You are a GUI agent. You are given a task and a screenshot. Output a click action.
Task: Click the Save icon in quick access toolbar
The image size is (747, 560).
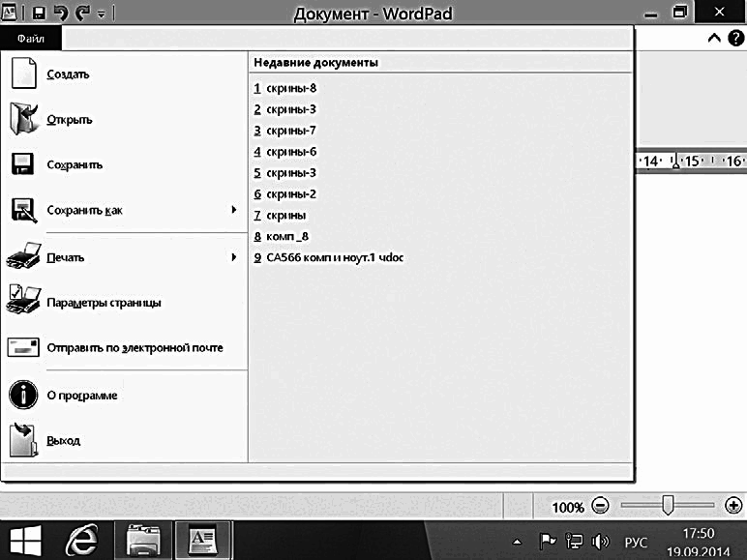[x=39, y=13]
